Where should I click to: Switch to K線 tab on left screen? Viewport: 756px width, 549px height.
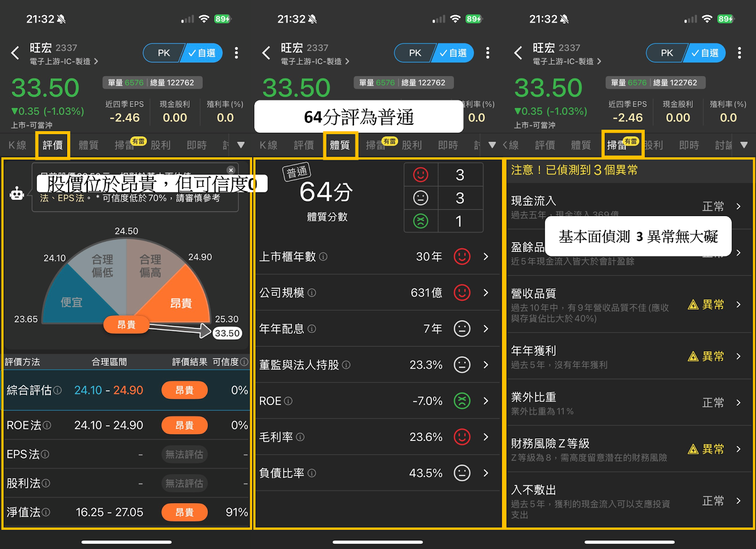coord(17,145)
